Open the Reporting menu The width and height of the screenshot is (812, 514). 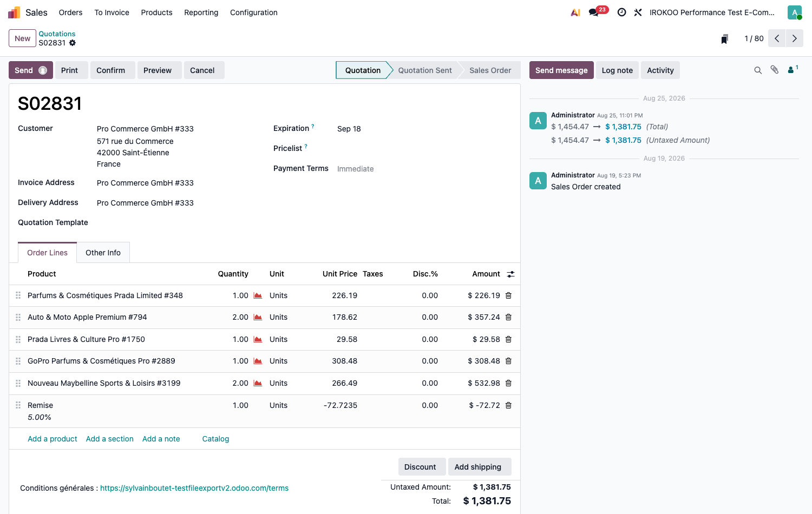(201, 12)
